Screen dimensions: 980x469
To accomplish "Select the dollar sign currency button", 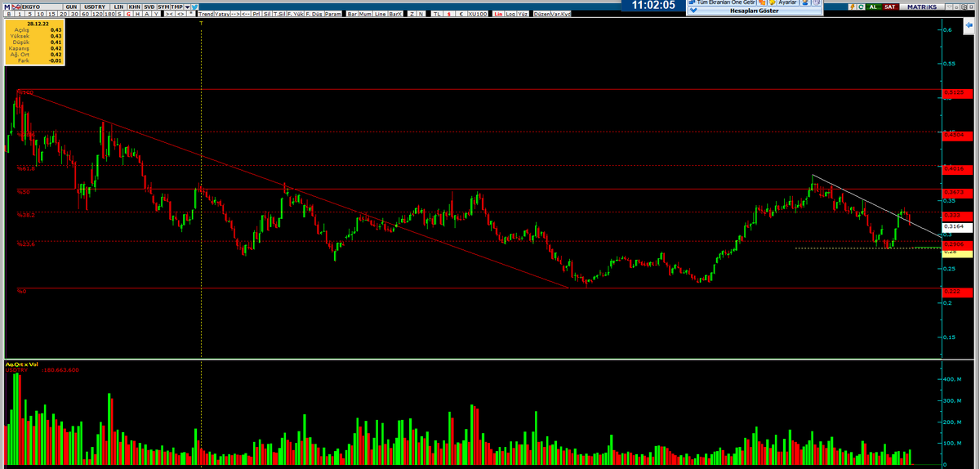I will 449,14.
